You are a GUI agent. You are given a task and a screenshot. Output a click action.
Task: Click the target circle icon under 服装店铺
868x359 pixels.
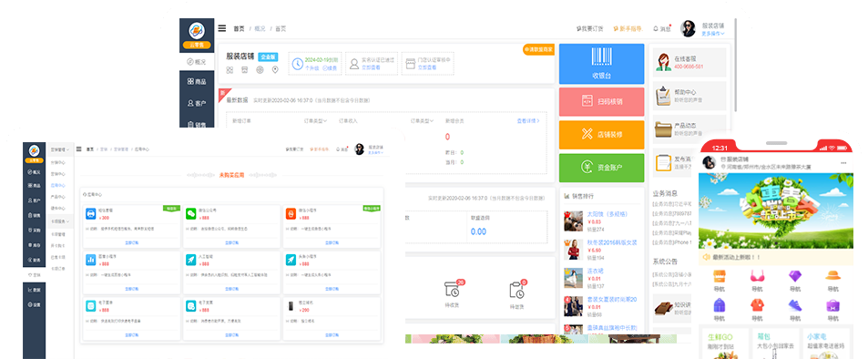pos(260,69)
